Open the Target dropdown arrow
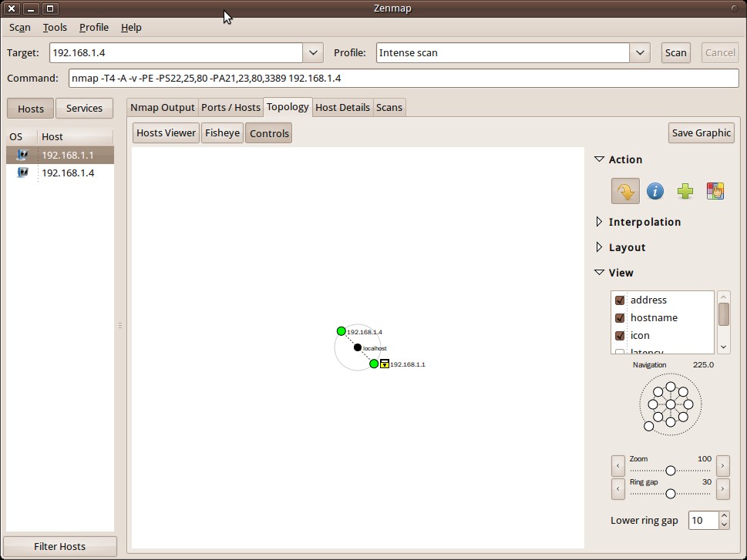This screenshot has height=560, width=747. 313,53
